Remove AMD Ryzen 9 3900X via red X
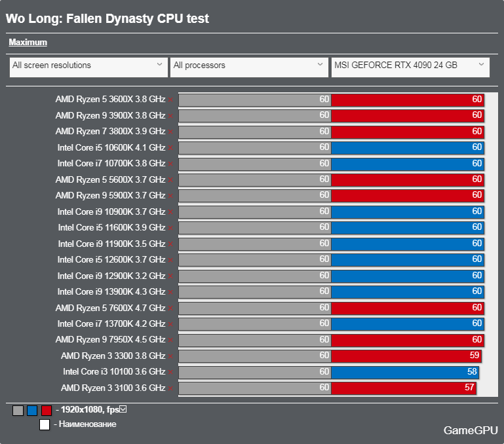The width and height of the screenshot is (504, 444). tap(170, 116)
